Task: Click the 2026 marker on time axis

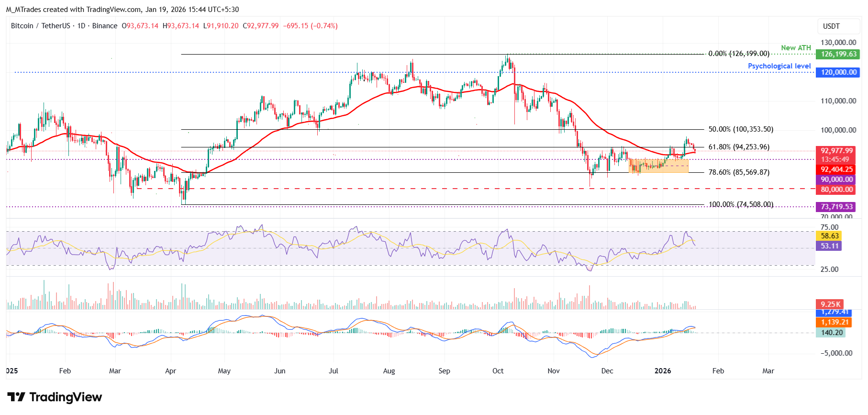Action: coord(663,371)
